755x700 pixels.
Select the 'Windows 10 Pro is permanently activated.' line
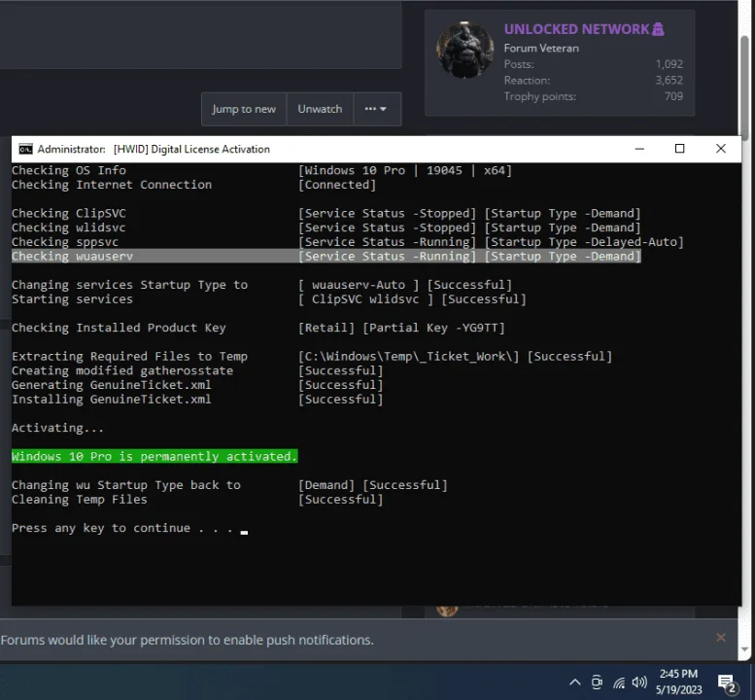point(154,456)
